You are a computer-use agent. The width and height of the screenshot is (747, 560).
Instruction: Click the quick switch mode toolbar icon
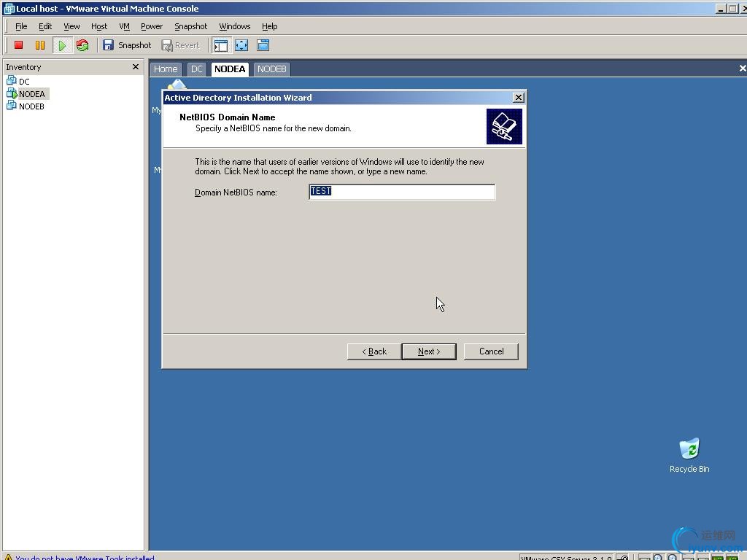pyautogui.click(x=263, y=45)
